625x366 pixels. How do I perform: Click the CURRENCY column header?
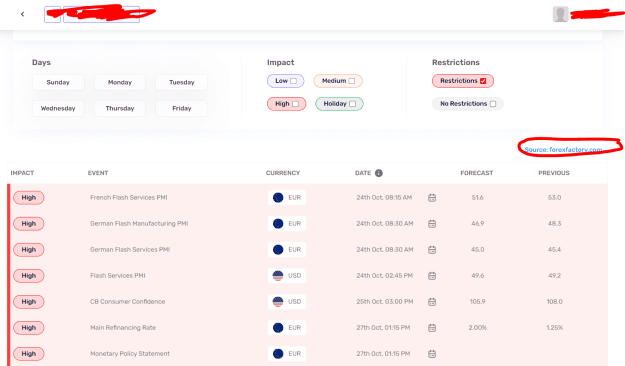pyautogui.click(x=283, y=173)
